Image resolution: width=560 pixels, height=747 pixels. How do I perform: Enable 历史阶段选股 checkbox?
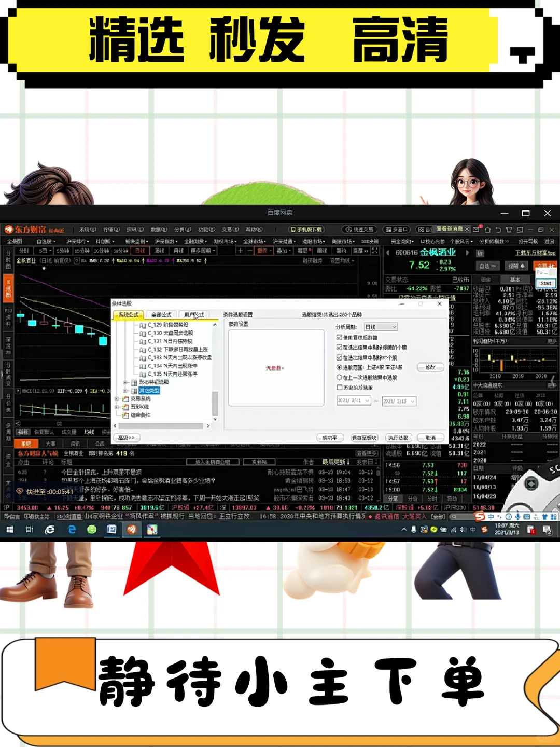[x=339, y=387]
